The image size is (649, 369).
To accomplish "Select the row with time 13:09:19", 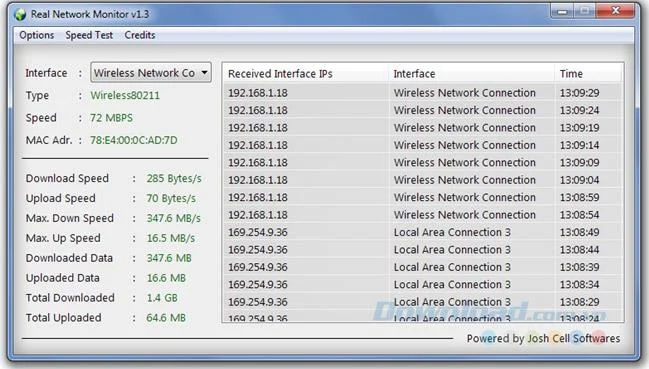I will coord(423,128).
